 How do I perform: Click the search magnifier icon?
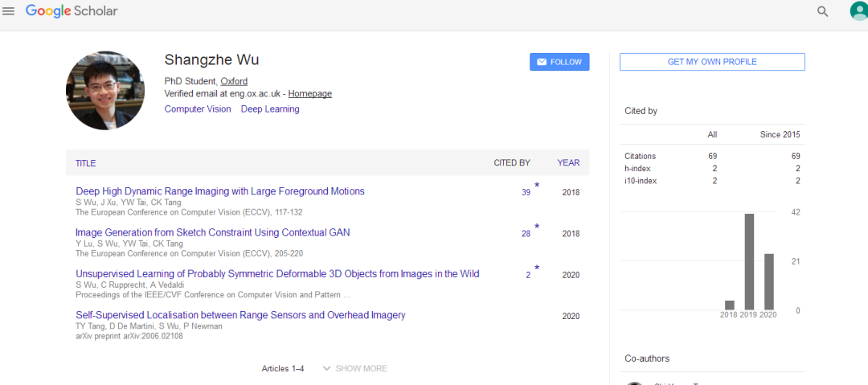(822, 11)
